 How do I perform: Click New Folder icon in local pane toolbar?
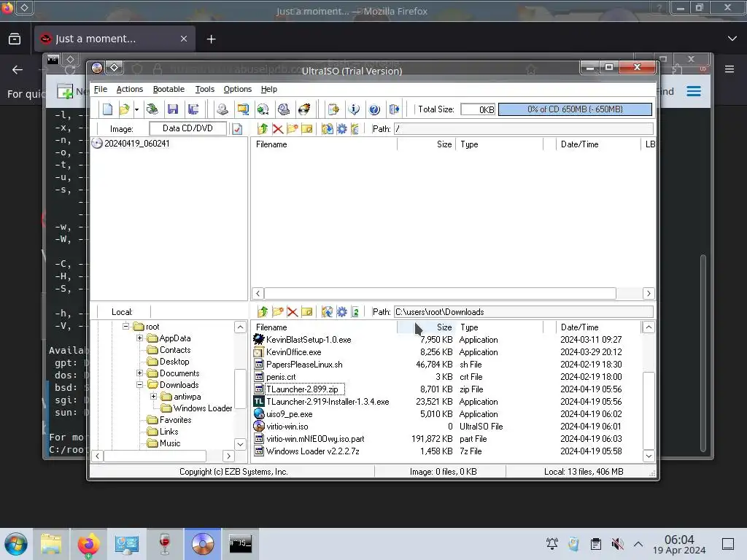[x=278, y=312]
